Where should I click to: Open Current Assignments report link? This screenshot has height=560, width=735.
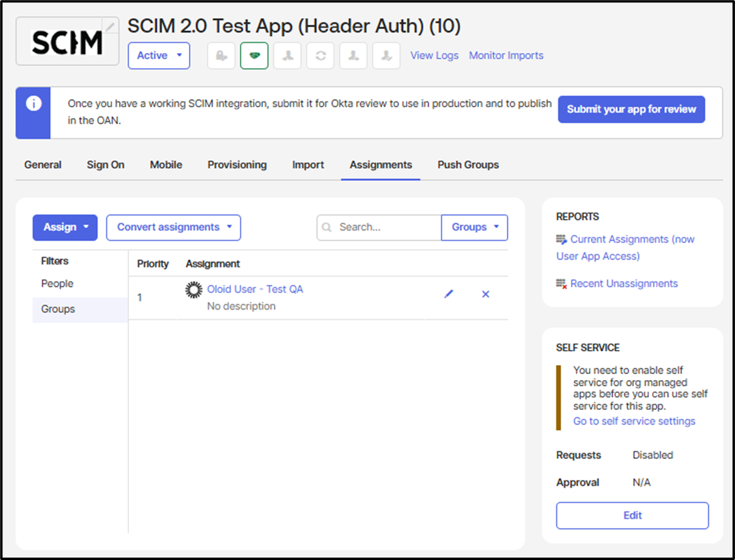625,247
